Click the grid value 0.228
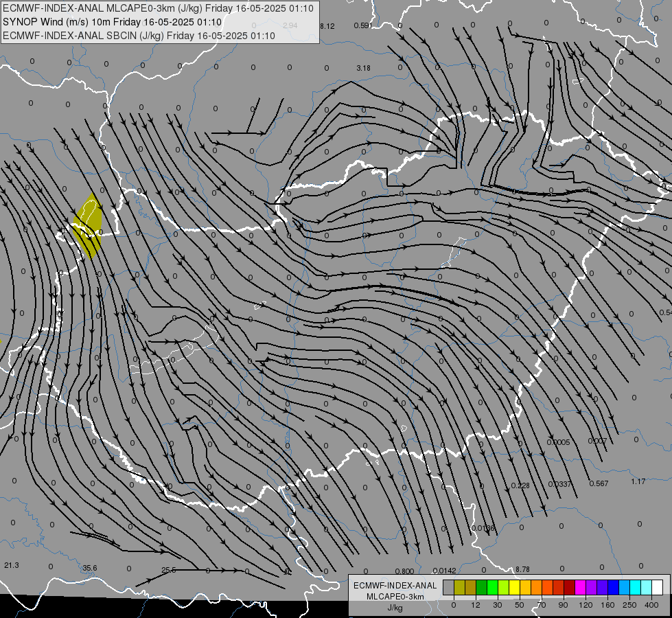This screenshot has width=672, height=618. (x=520, y=485)
